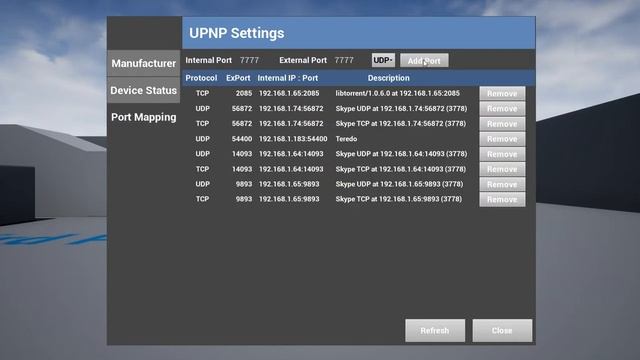Click the Refresh button
Screen dimensions: 640x360
point(435,331)
